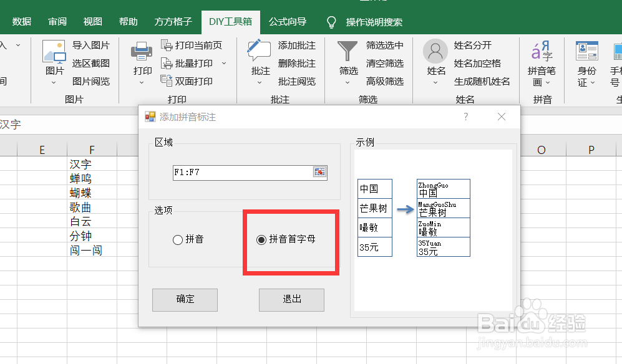Expand the 批量打印 dropdown arrow
This screenshot has height=364, width=622.
[223, 64]
